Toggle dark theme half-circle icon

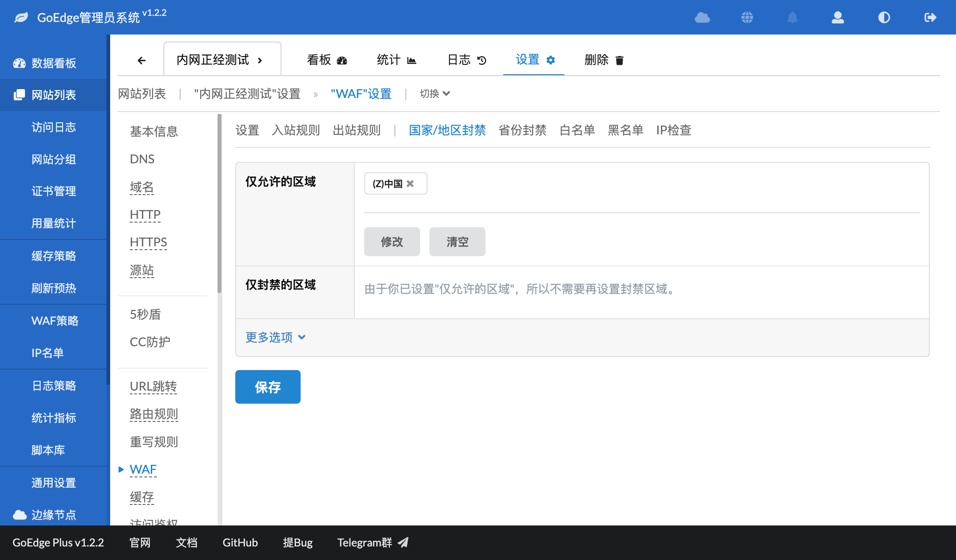(x=884, y=18)
